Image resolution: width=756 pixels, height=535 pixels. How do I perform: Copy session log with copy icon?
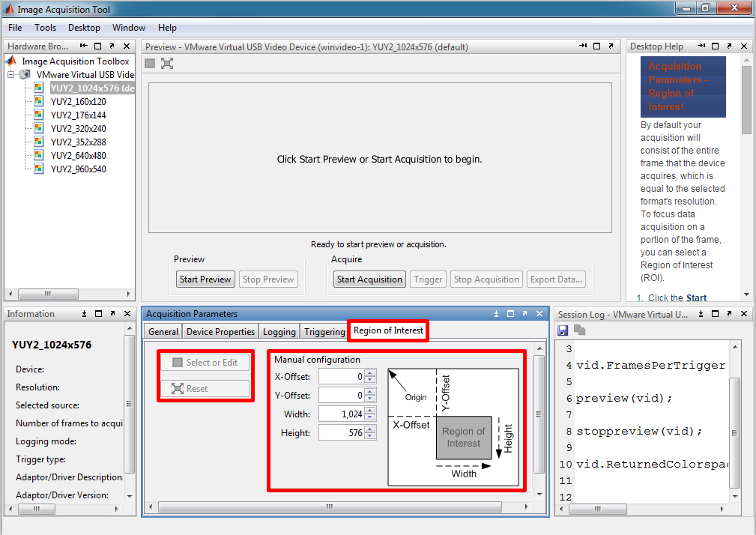coord(579,330)
